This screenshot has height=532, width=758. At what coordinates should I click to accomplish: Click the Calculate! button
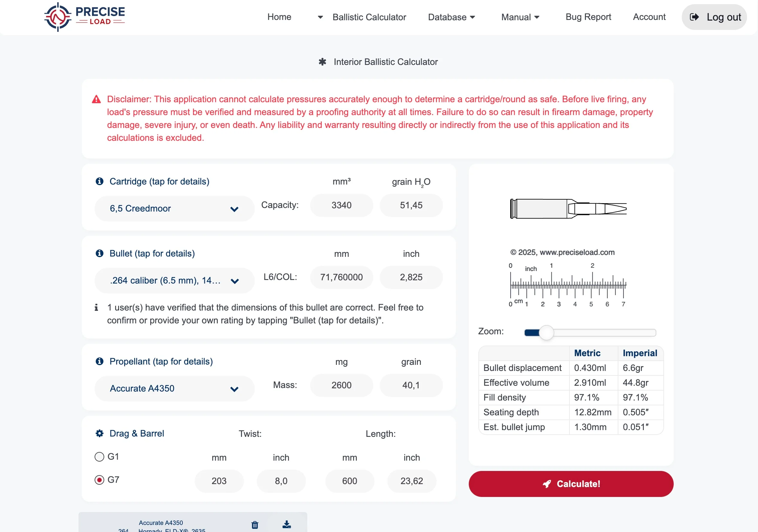click(571, 484)
